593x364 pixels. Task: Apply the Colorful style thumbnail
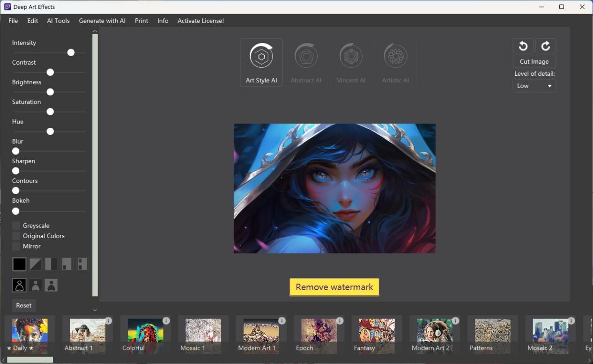click(x=146, y=335)
